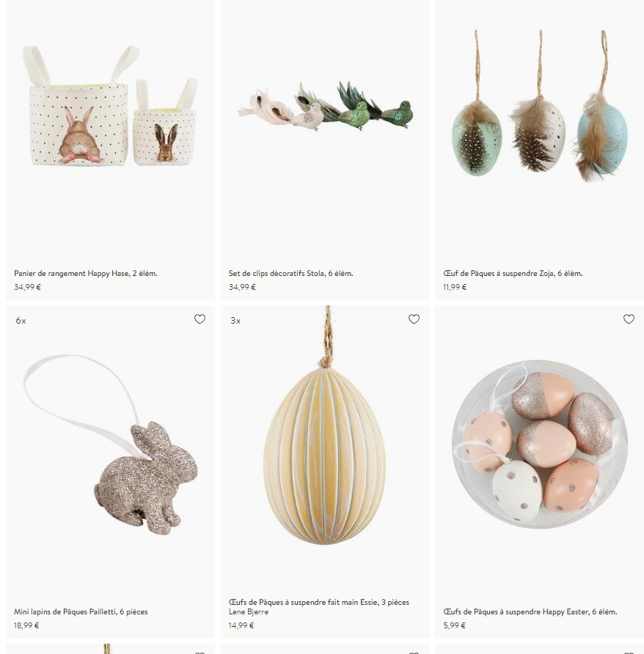Open Œuf de Pâques à suspendre Zoja link
The width and height of the screenshot is (644, 654).
click(x=513, y=274)
